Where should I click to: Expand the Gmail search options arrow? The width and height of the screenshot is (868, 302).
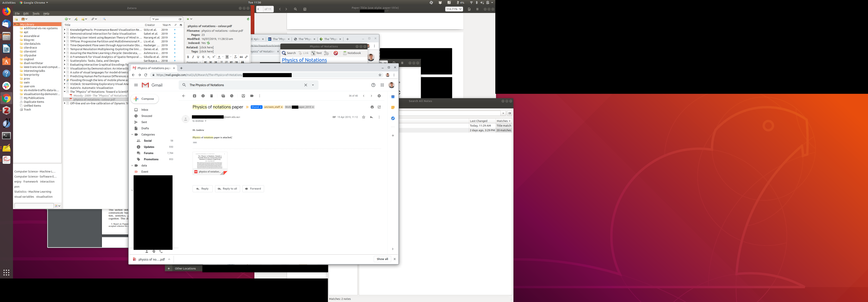313,85
